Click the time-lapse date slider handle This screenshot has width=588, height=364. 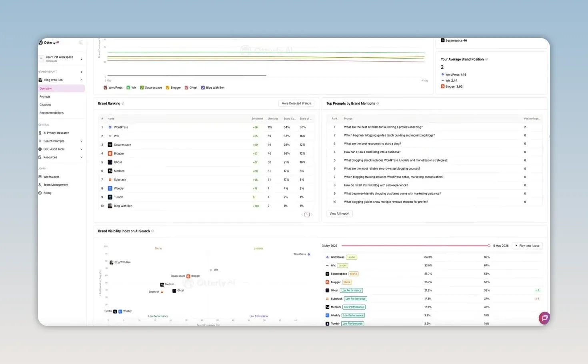pos(489,246)
